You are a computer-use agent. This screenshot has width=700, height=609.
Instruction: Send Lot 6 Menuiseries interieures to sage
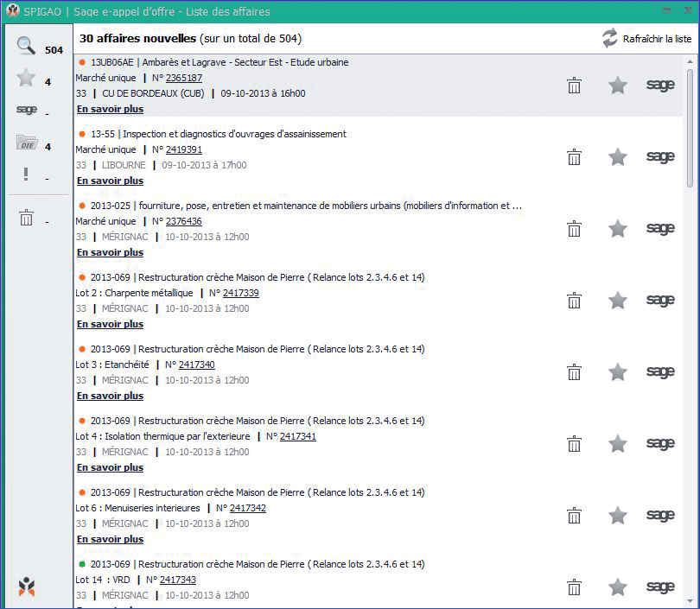[660, 516]
